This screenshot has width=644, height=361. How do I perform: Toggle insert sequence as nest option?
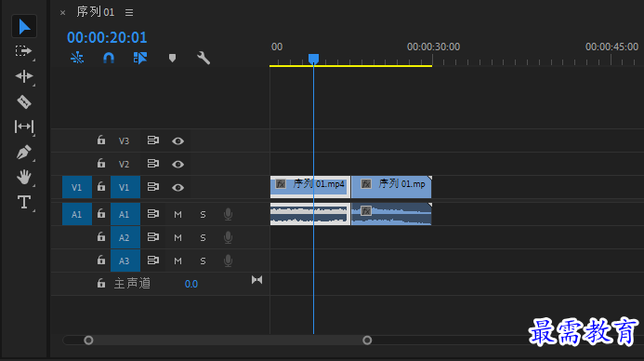tap(77, 58)
